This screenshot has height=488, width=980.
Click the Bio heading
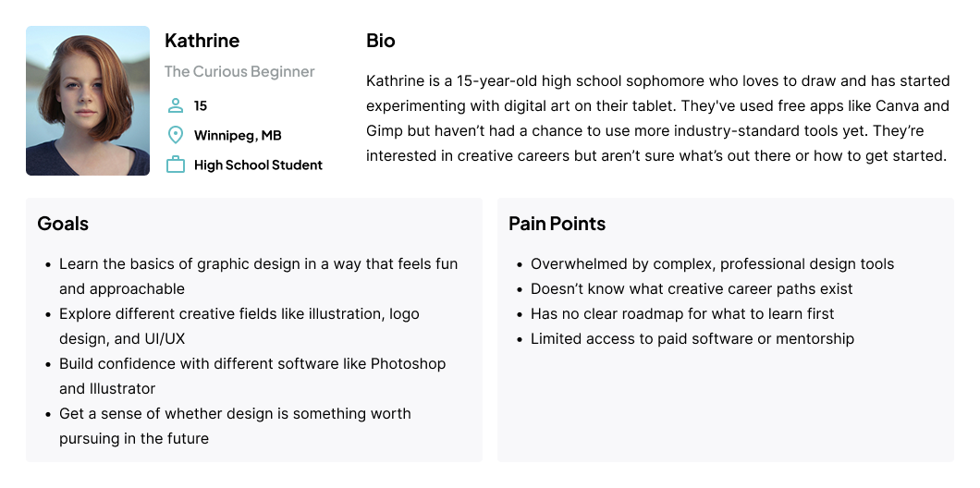pyautogui.click(x=381, y=41)
